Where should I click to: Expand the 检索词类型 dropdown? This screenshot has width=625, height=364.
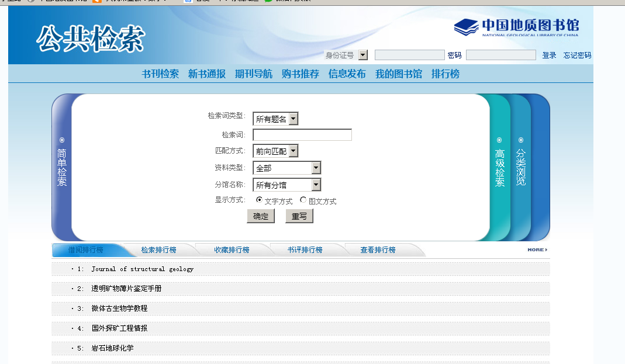click(293, 119)
